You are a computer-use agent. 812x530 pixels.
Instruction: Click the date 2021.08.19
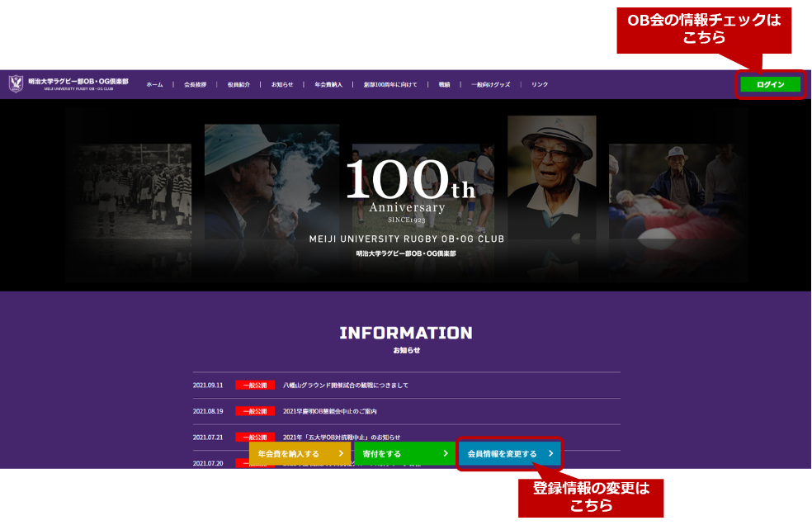pos(208,411)
